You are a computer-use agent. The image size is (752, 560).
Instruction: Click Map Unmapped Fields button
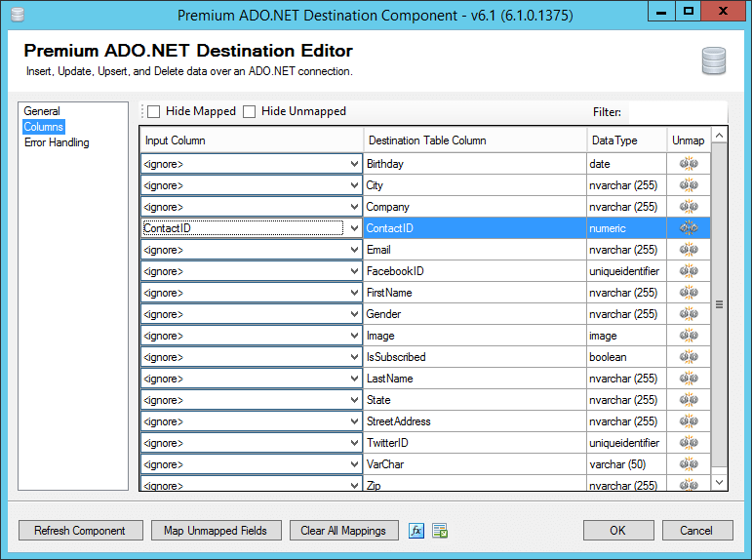pos(216,531)
